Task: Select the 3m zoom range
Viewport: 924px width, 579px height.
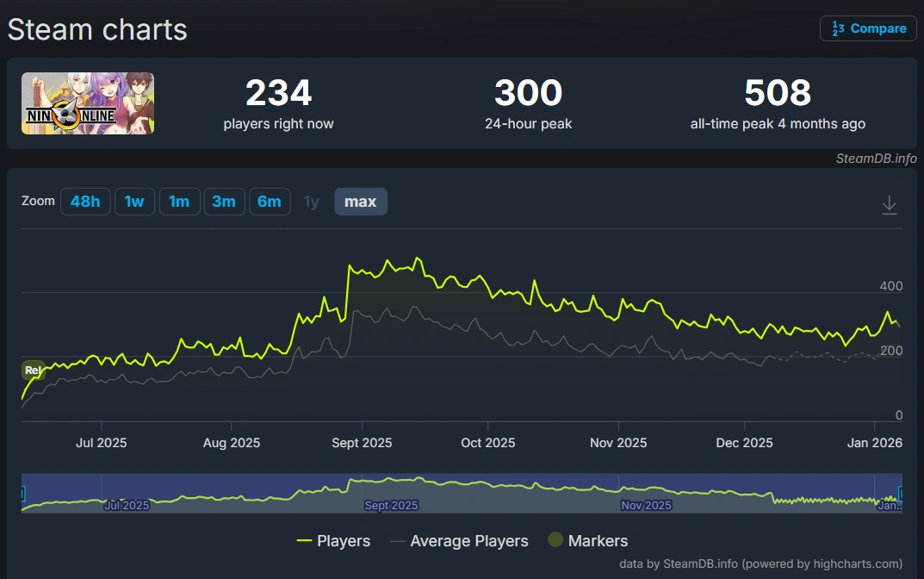Action: click(224, 202)
